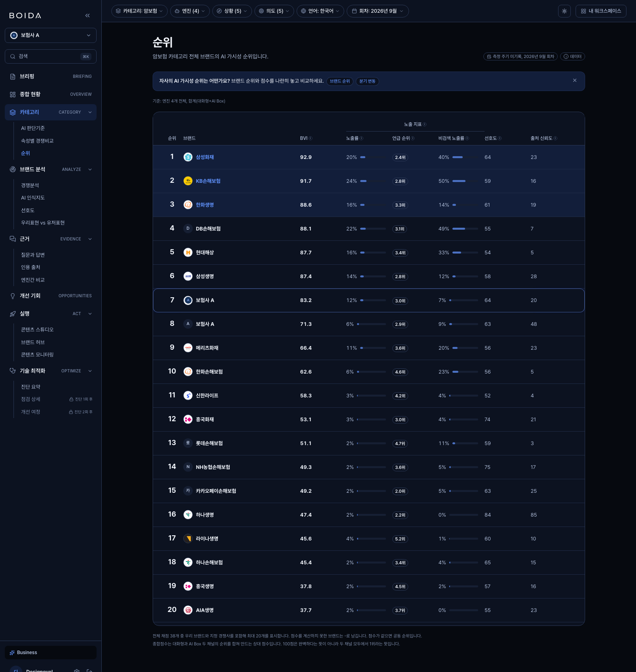The image size is (636, 672).
Task: Click the 근거 chat bubbles icon
Action: coord(13,239)
